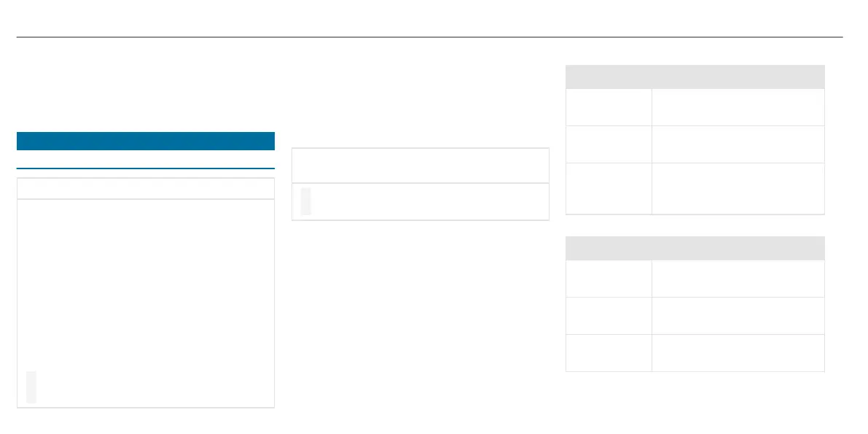Select first label cell in upper right table
The image size is (868, 434).
click(609, 107)
